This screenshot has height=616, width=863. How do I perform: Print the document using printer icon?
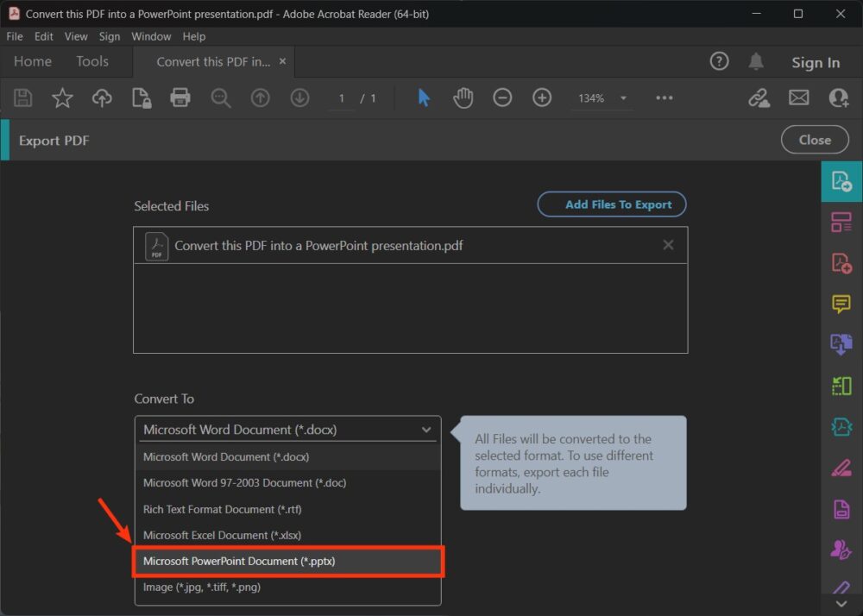click(x=180, y=98)
